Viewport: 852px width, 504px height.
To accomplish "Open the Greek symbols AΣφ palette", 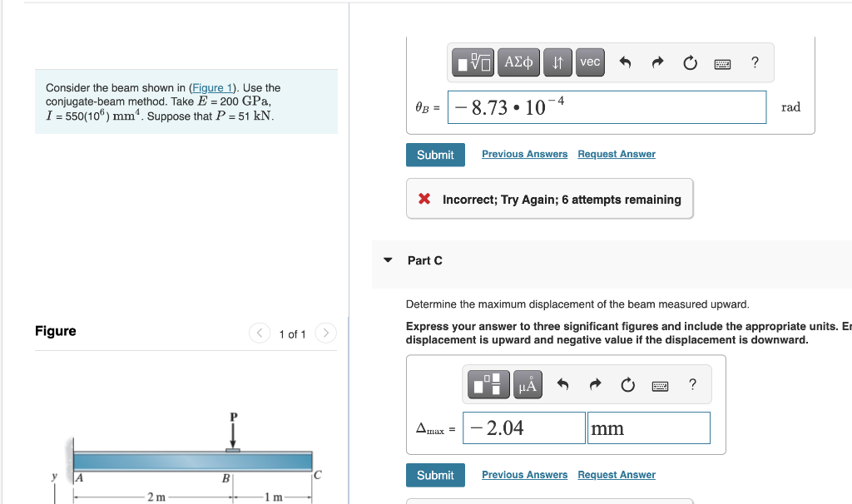I will (518, 62).
